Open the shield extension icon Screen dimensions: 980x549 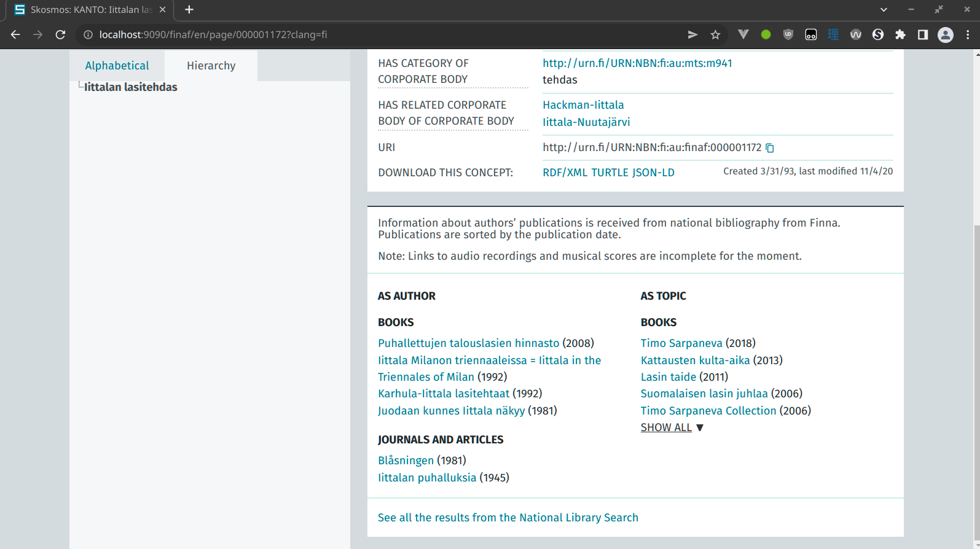(788, 34)
